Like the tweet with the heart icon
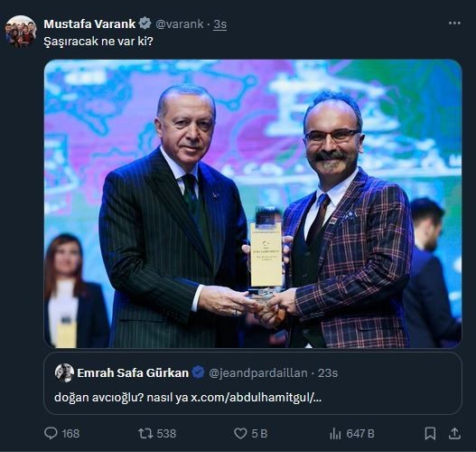This screenshot has width=476, height=452. (240, 434)
